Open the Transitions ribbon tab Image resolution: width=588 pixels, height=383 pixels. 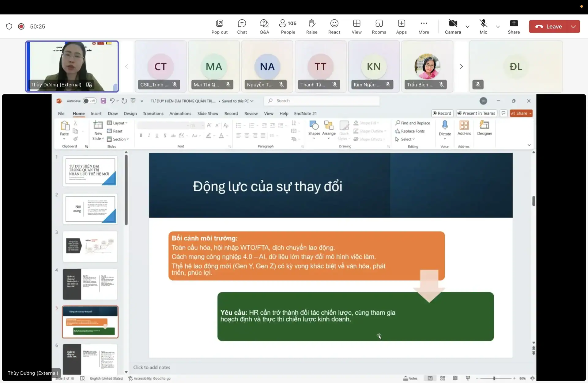pyautogui.click(x=153, y=113)
